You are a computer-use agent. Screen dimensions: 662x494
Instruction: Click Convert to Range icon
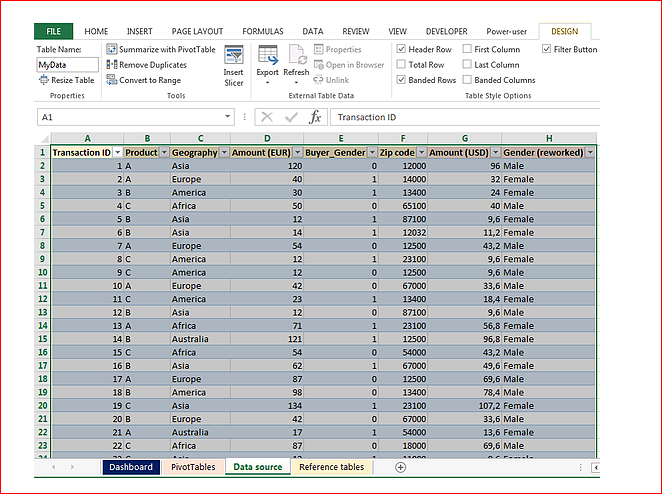tap(111, 80)
